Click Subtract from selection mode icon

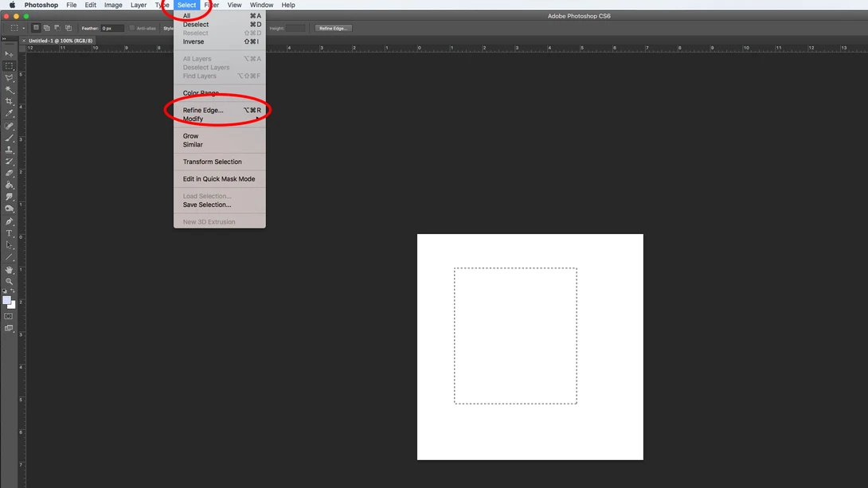click(57, 28)
